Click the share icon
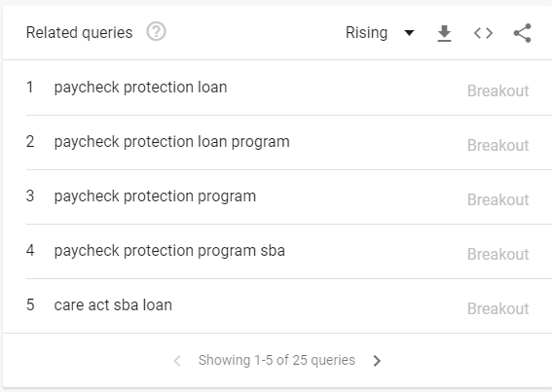This screenshot has width=552, height=392. 523,33
